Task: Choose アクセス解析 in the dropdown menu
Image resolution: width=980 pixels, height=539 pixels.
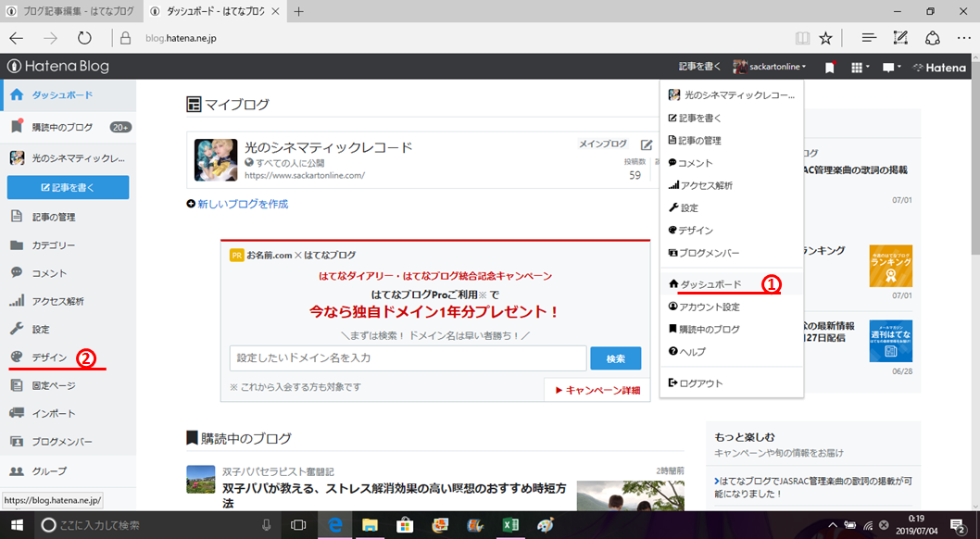Action: [731, 185]
